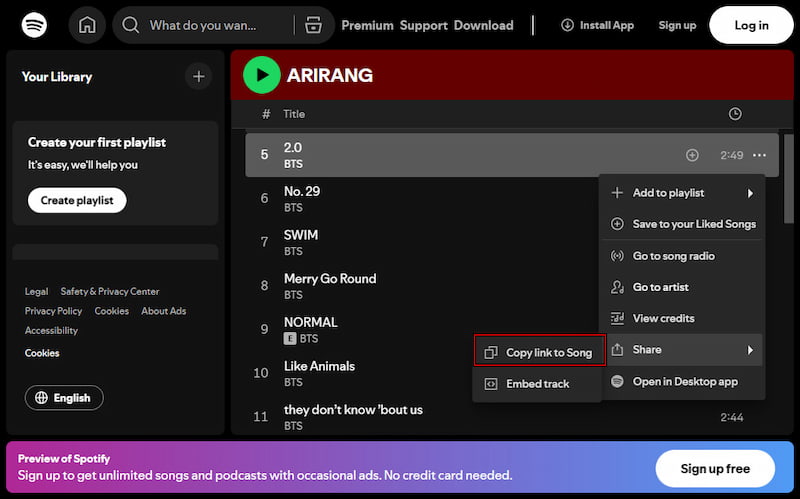This screenshot has height=499, width=800.
Task: Click the View credits icon
Action: [x=617, y=318]
